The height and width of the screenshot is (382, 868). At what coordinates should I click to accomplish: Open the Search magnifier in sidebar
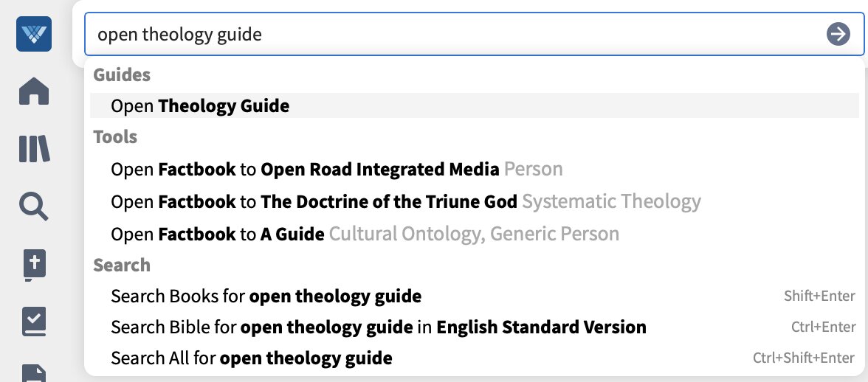click(x=34, y=206)
